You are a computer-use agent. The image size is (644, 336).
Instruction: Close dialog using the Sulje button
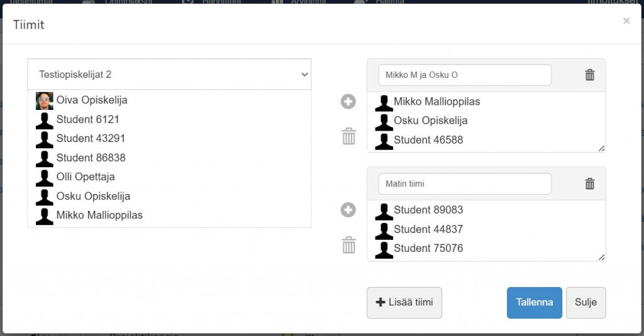(x=586, y=303)
